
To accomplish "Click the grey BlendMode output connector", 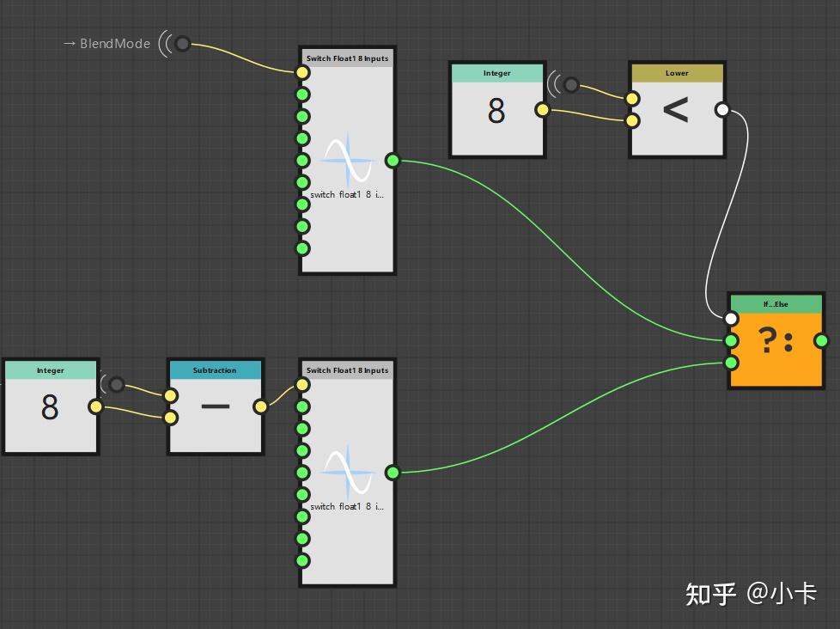I will pyautogui.click(x=183, y=44).
